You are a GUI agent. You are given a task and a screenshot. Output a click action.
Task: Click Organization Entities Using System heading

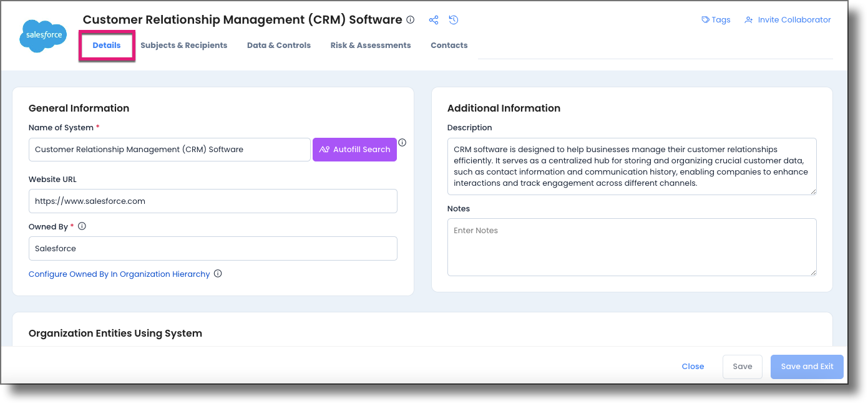(x=115, y=333)
